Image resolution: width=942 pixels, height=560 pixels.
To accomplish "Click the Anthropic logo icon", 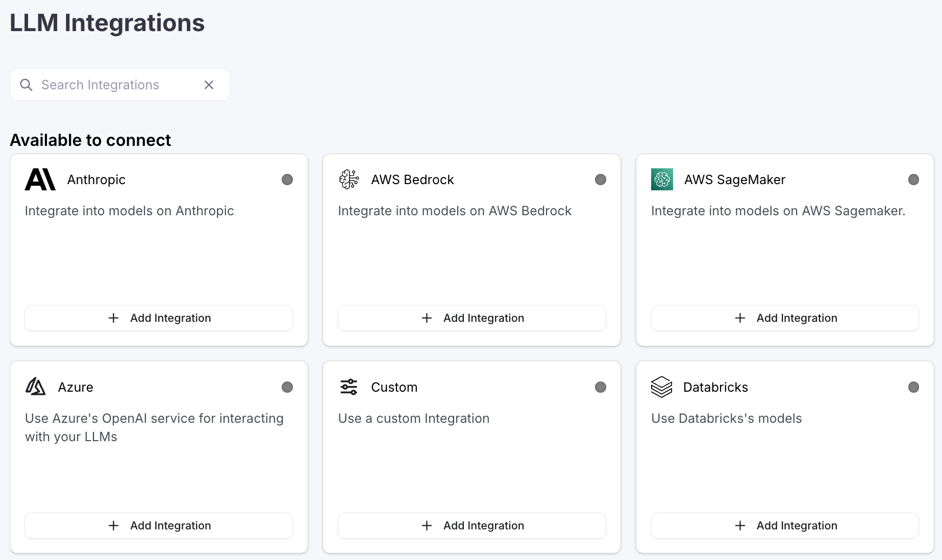I will click(40, 180).
